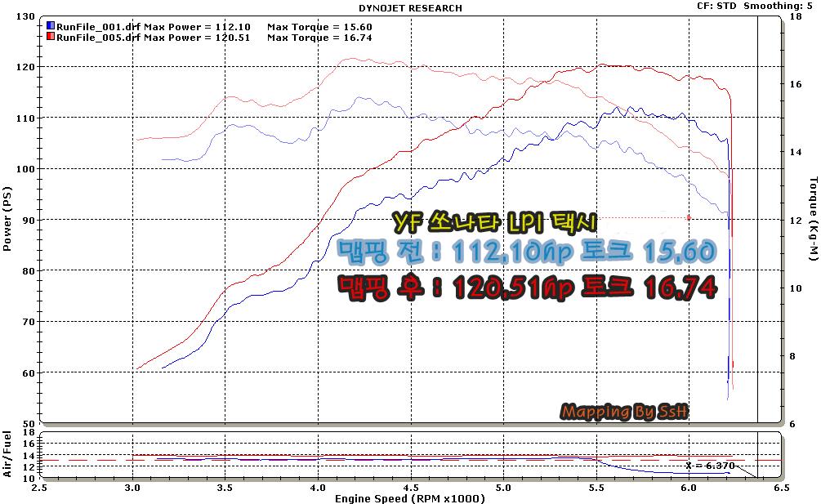821x504 pixels.
Task: Click the Torque (Kg-M) axis label
Action: 813,218
